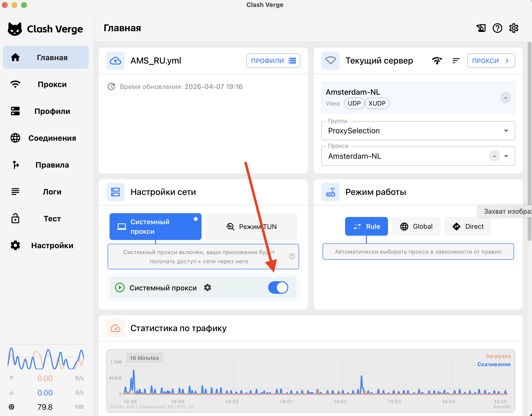The width and height of the screenshot is (532, 416).
Task: Click the sidebar traffic mini graph
Action: coord(46,357)
